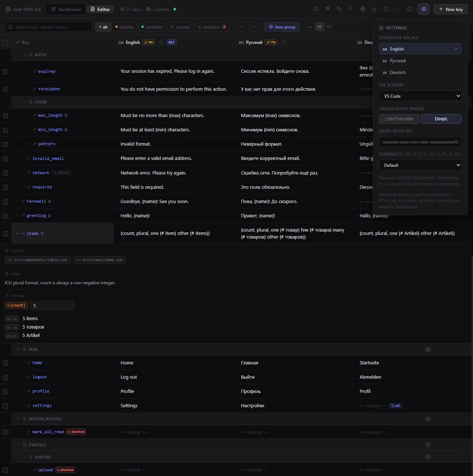This screenshot has height=476, width=473.
Task: Open the info icon in toolbar
Action: coord(409,9)
